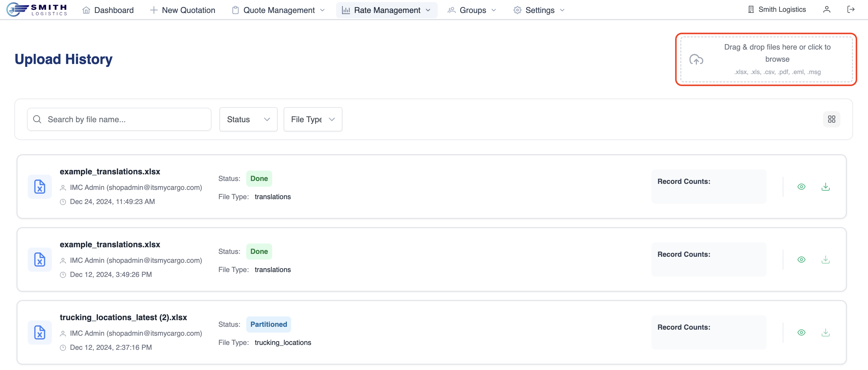Download the trucking_locations_latest file

pos(825,333)
